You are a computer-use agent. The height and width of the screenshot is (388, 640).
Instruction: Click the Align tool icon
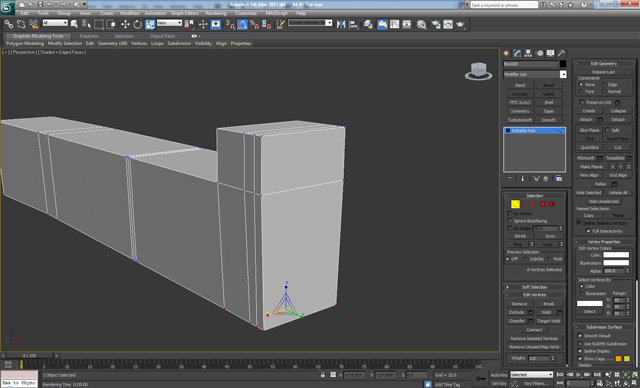coord(353,24)
